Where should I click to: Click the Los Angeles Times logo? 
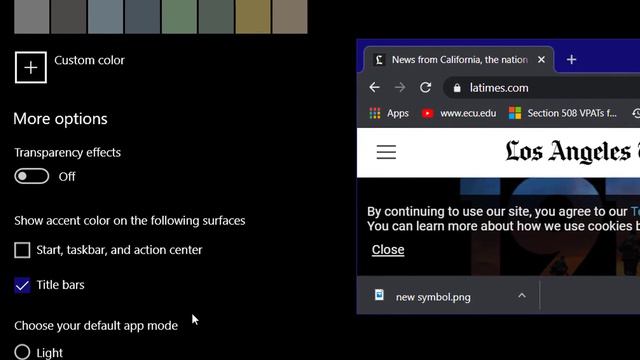click(572, 152)
